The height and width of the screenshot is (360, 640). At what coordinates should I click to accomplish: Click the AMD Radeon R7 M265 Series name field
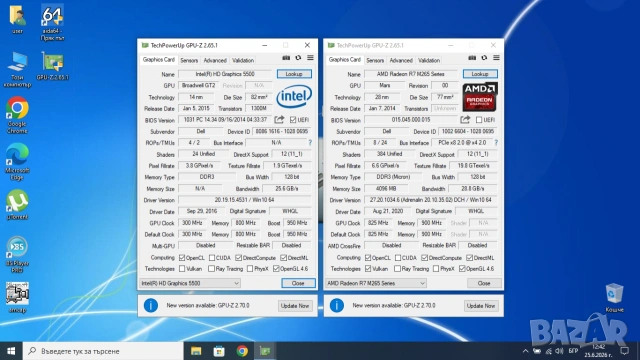pyautogui.click(x=411, y=74)
